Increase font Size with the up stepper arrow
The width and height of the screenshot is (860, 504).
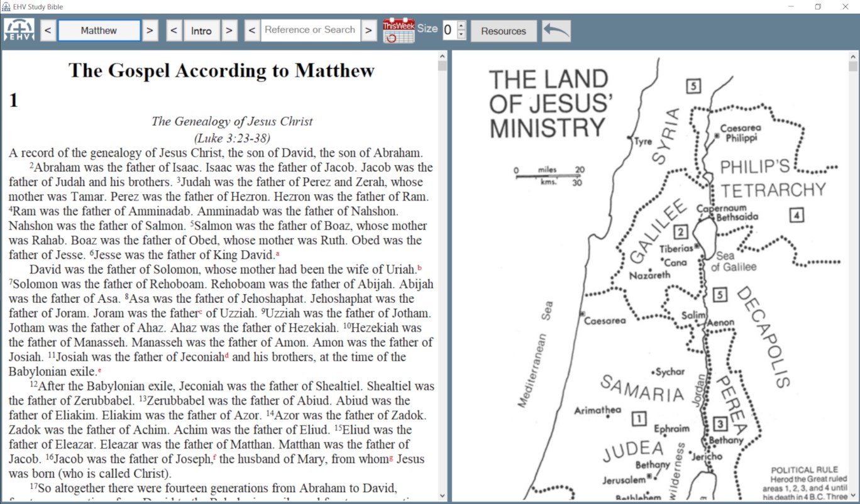coord(461,26)
